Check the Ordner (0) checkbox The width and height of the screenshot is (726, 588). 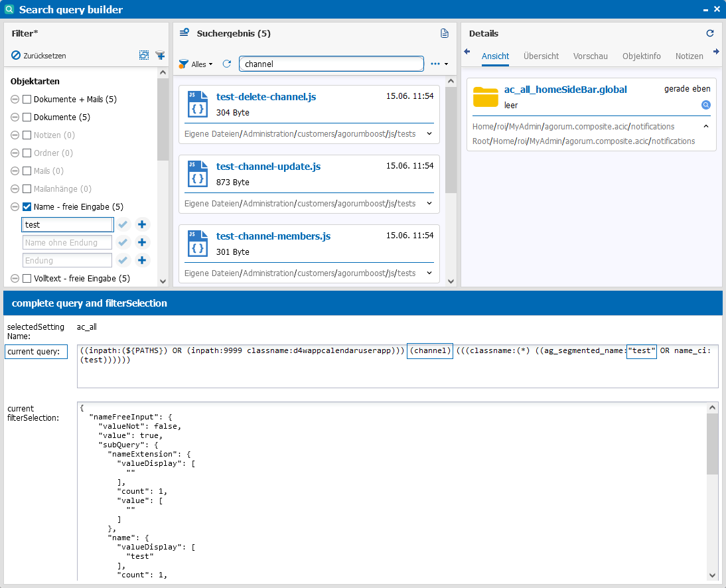[27, 153]
